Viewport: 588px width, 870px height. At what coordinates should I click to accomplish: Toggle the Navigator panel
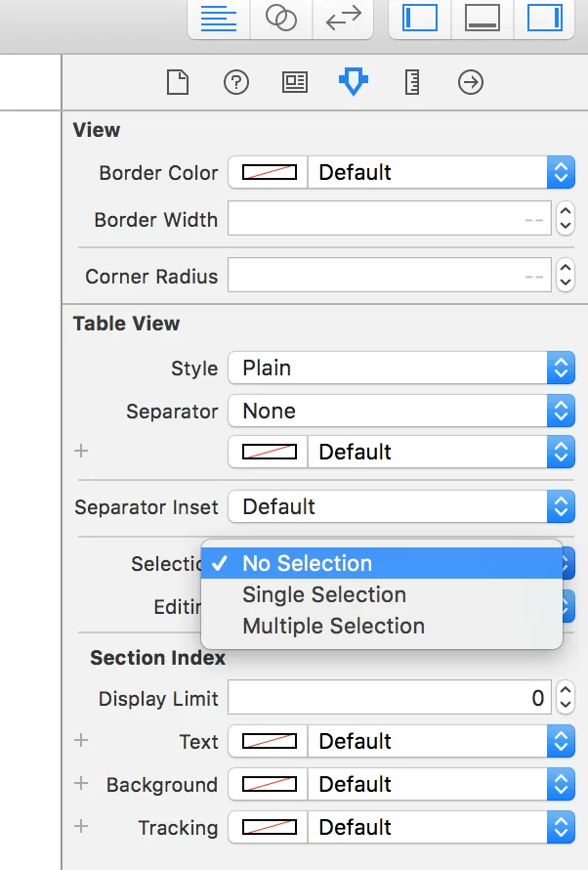(420, 19)
